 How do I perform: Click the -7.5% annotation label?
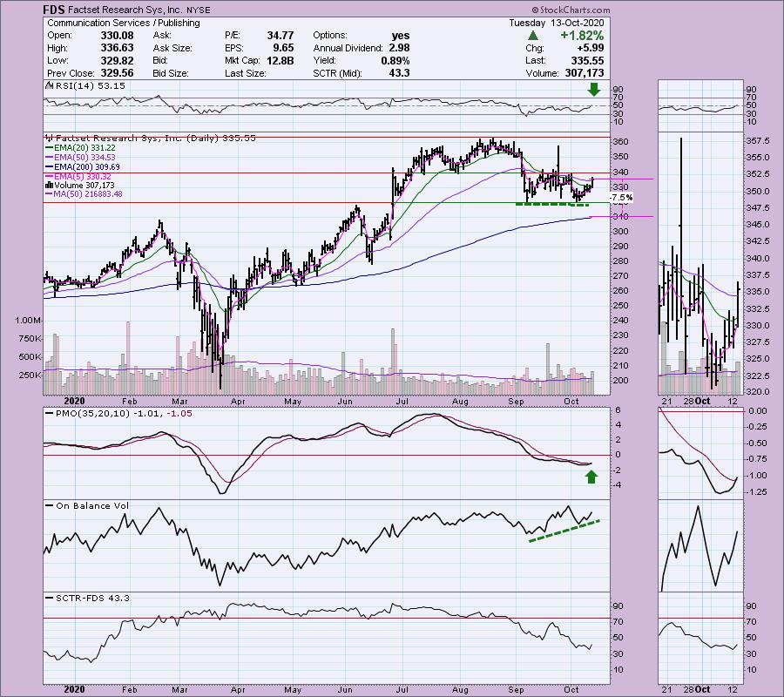[x=621, y=198]
